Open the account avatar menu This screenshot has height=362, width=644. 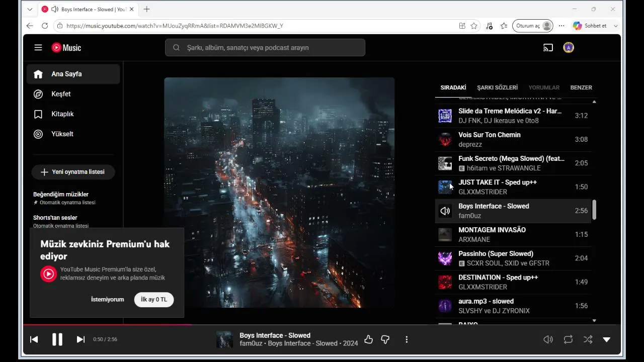coord(569,48)
